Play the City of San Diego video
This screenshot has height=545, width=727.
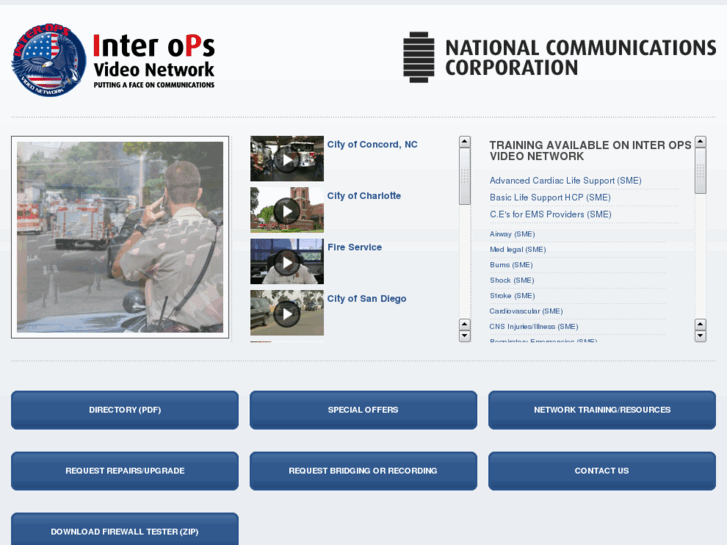pos(287,313)
